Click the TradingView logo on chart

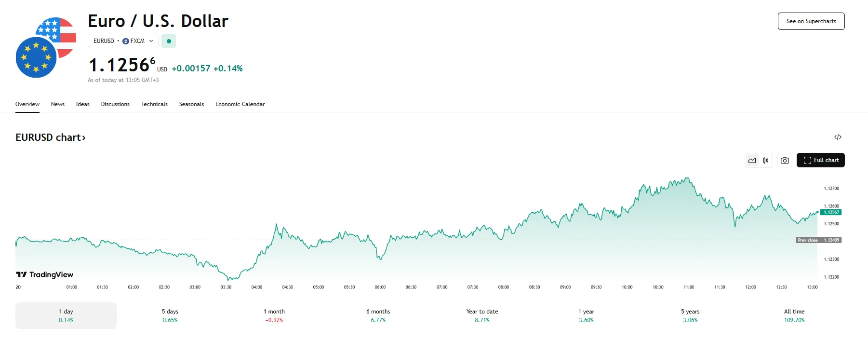pyautogui.click(x=45, y=275)
